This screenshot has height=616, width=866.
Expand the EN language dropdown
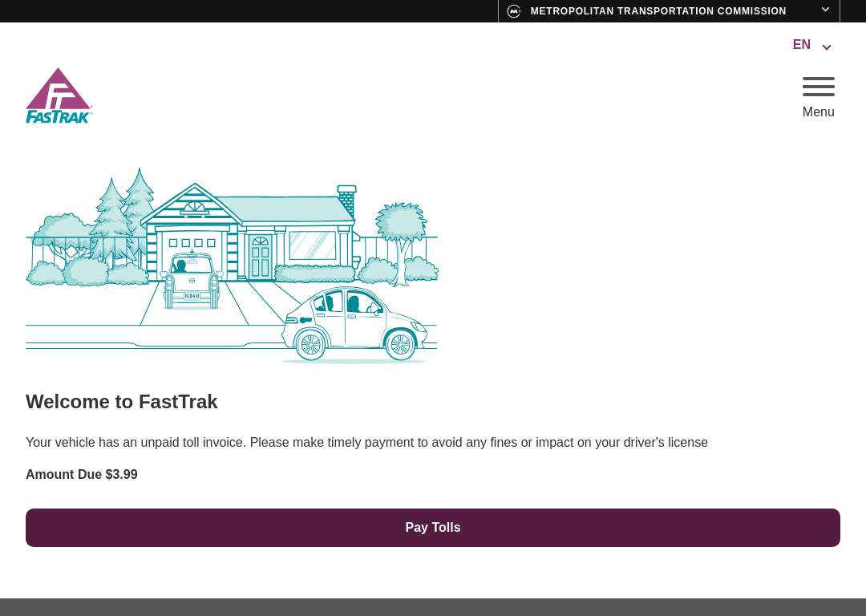point(811,45)
